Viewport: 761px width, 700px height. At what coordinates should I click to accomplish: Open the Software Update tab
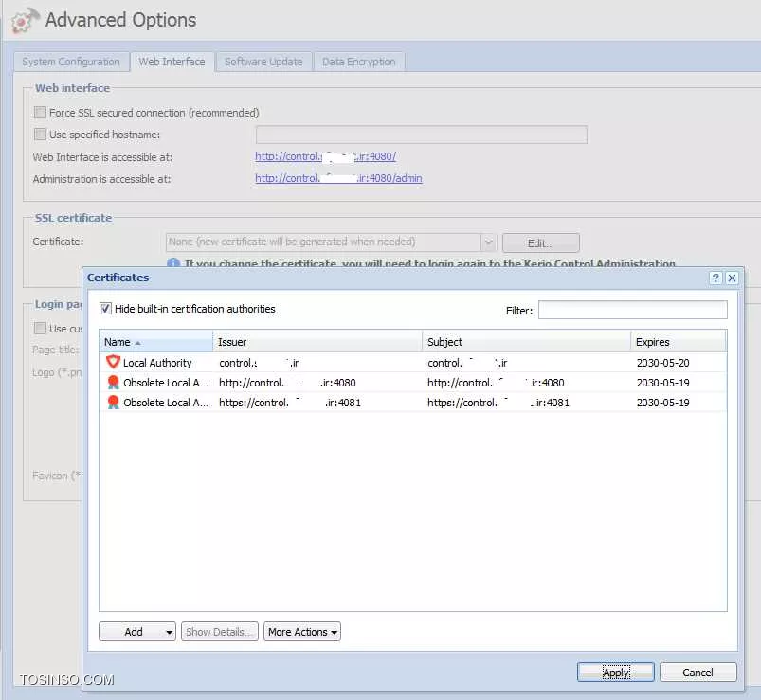click(x=263, y=62)
